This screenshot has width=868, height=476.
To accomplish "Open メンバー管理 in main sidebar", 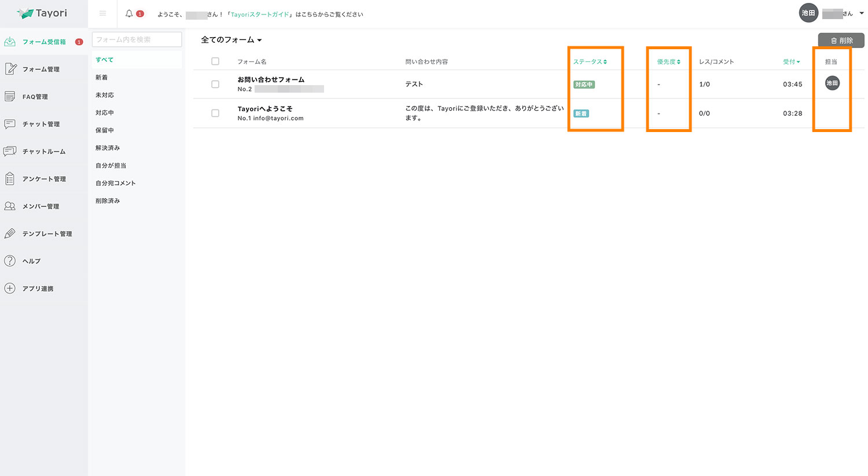I will (x=44, y=206).
